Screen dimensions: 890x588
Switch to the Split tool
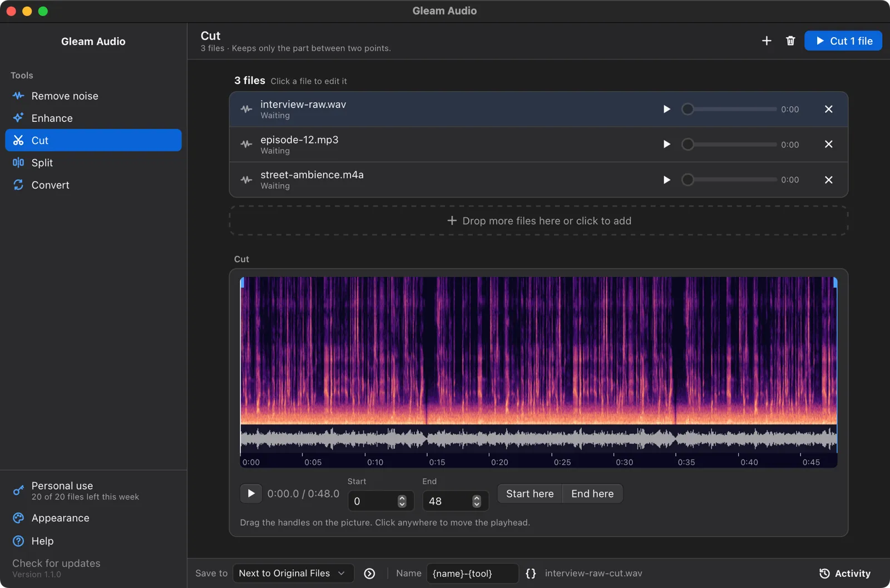point(93,162)
